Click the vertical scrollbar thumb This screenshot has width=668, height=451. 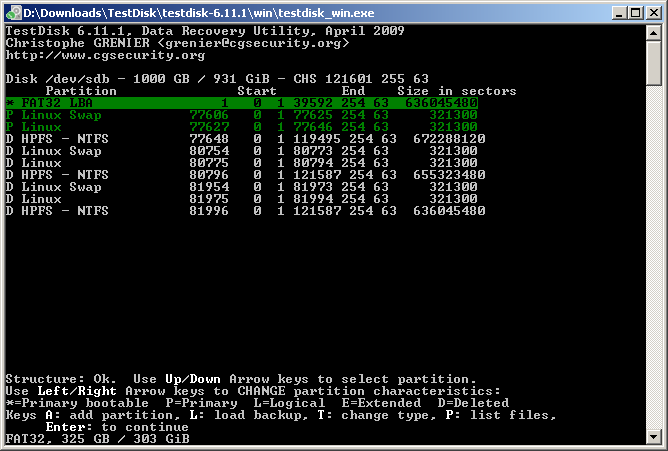pyautogui.click(x=653, y=63)
